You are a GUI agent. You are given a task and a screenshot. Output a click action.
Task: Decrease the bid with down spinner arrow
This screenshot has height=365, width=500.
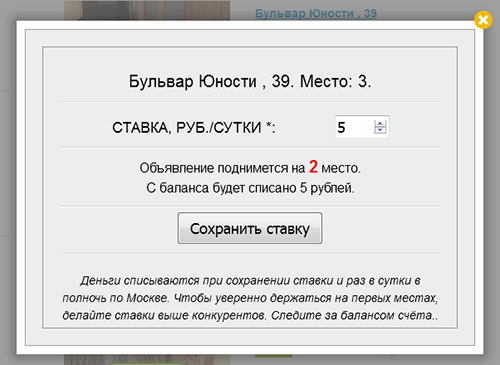click(x=380, y=130)
